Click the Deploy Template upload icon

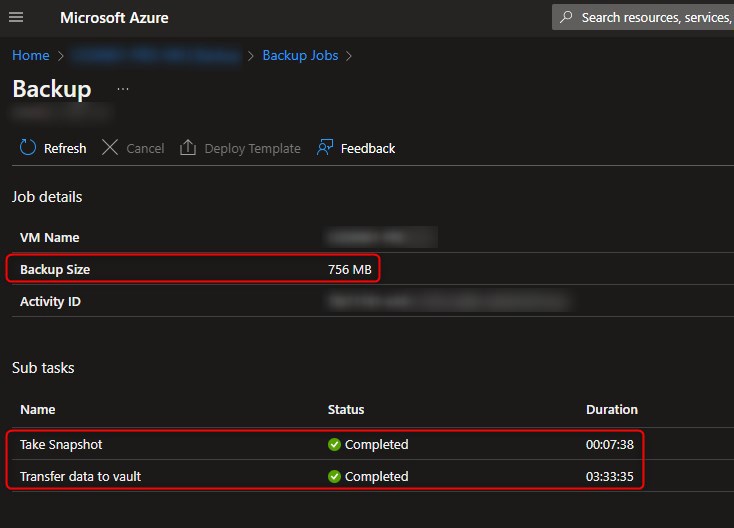tap(188, 147)
